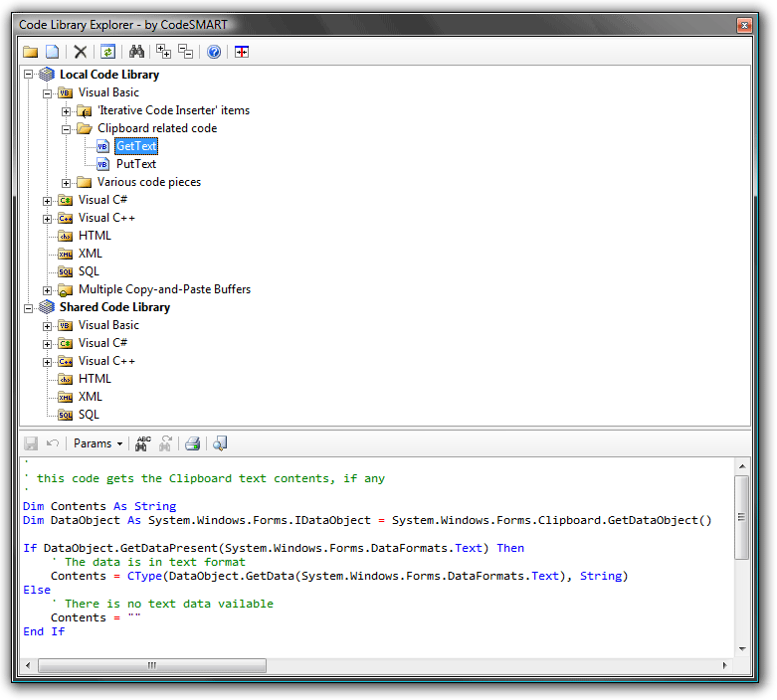777x700 pixels.
Task: Click the editor scroll up arrow
Action: click(742, 466)
